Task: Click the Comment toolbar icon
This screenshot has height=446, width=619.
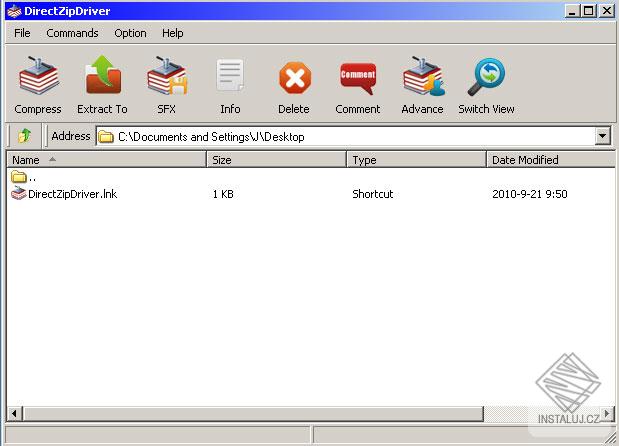Action: [358, 78]
